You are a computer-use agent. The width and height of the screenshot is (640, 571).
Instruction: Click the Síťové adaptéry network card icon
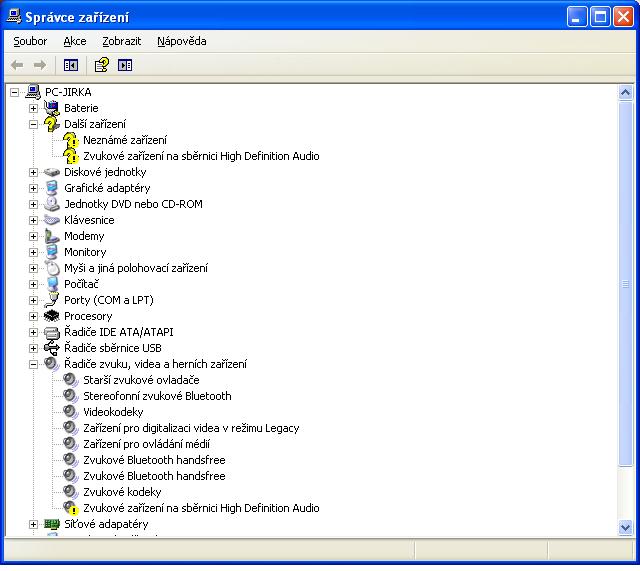(x=52, y=524)
